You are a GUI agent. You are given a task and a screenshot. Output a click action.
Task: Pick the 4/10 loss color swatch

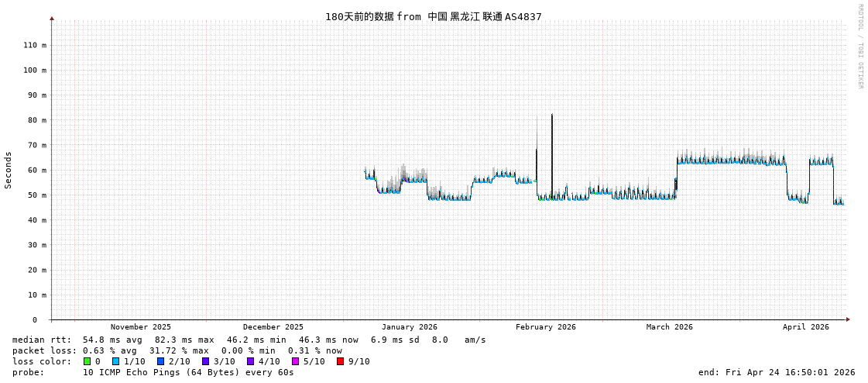click(250, 361)
